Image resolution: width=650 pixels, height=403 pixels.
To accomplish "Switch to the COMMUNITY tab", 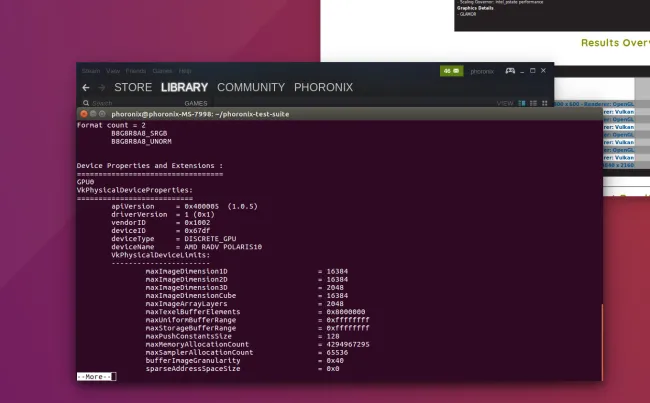I will [x=251, y=87].
